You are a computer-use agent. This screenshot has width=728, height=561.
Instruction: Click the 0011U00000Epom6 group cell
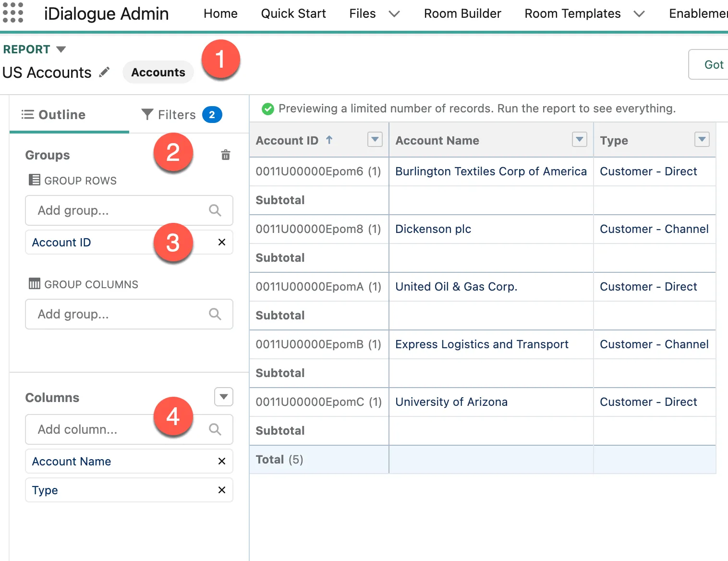click(x=319, y=171)
